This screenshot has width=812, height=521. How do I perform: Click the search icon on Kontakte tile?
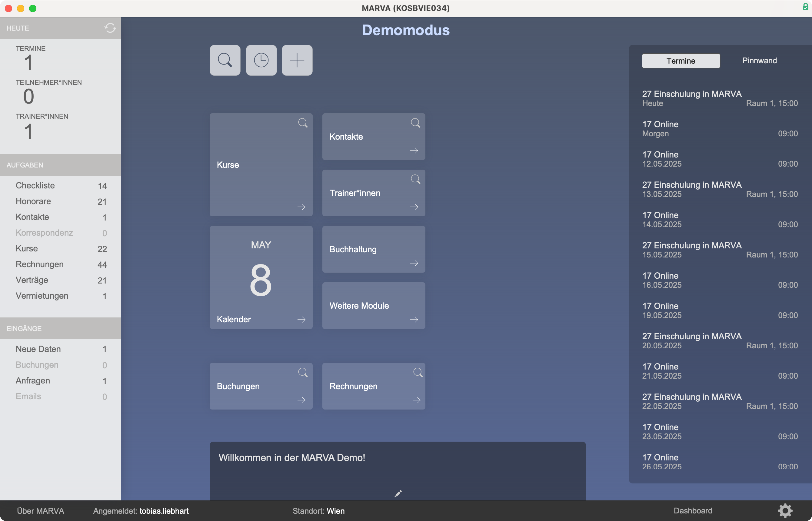pyautogui.click(x=415, y=123)
